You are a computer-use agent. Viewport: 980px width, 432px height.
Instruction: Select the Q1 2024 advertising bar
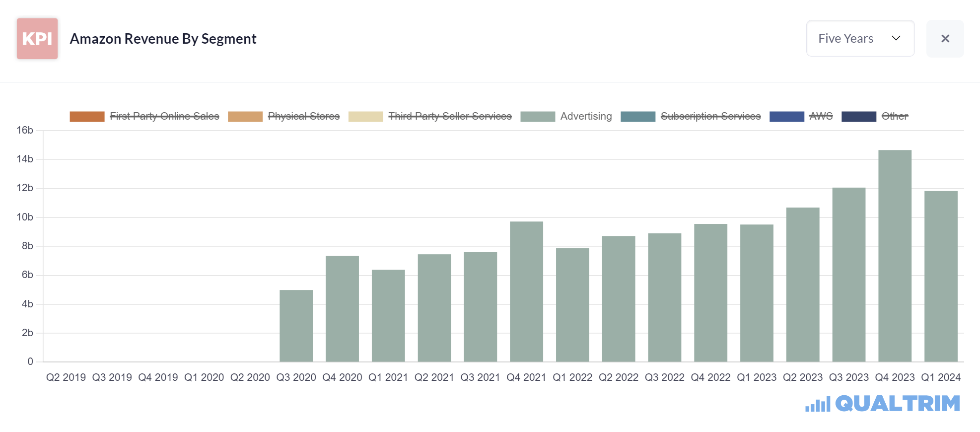click(941, 277)
